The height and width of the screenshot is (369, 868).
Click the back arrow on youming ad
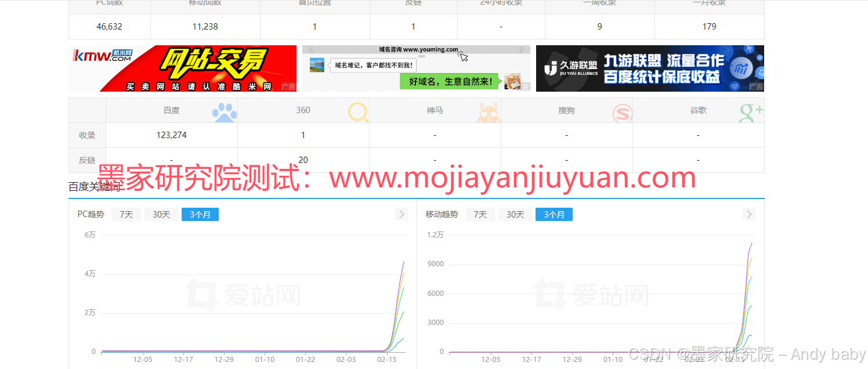(312, 50)
